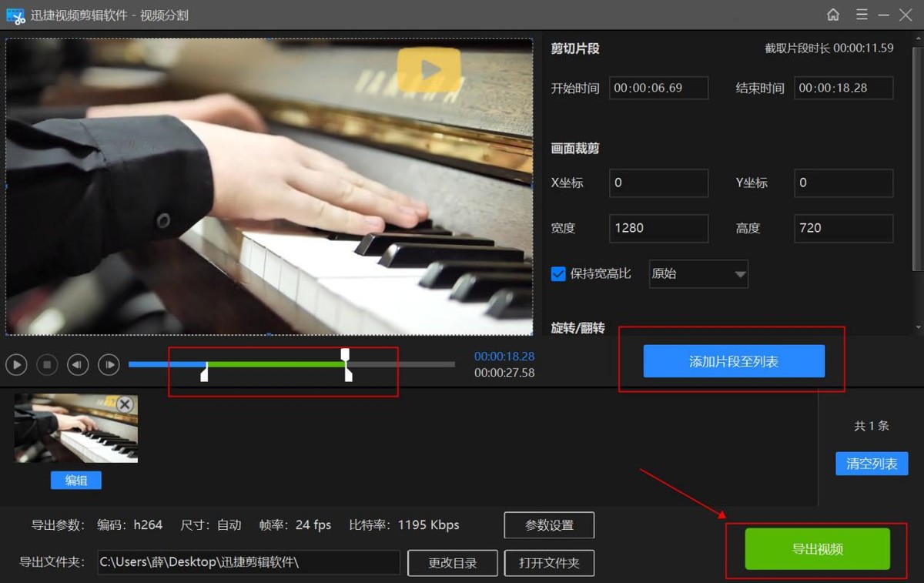Remove the piano clip thumbnail with X
The height and width of the screenshot is (583, 924).
[125, 404]
